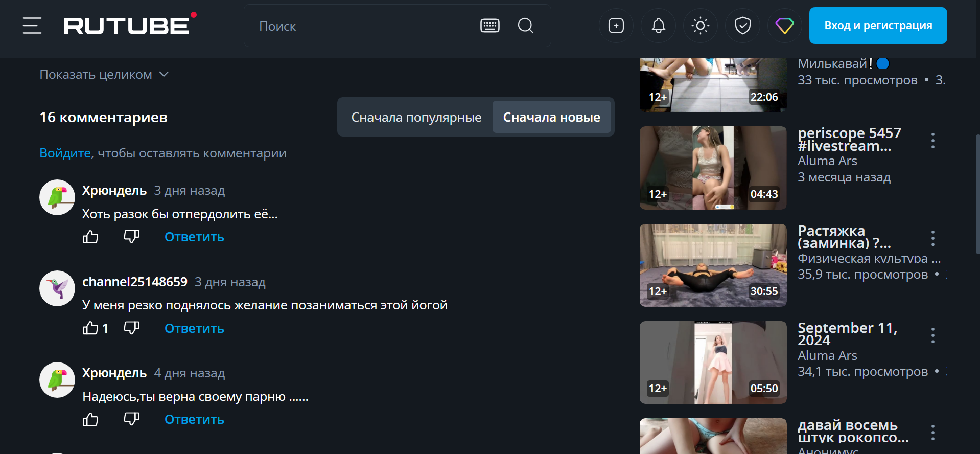
Task: Open the hamburger side menu
Action: coord(32,26)
